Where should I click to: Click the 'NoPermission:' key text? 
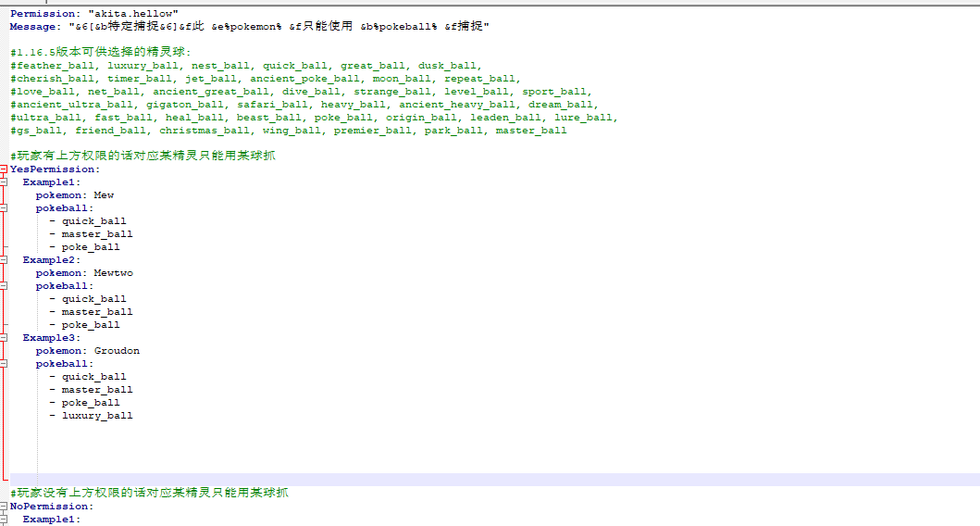(52, 507)
